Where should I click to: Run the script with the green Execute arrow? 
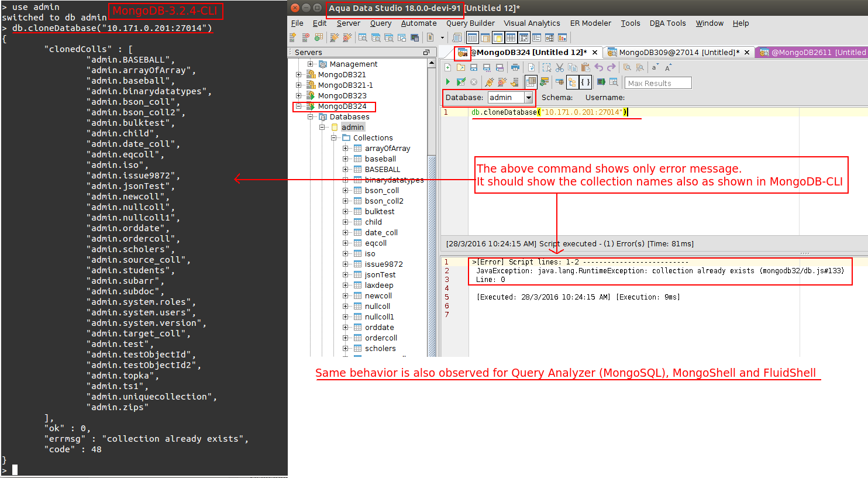[447, 82]
